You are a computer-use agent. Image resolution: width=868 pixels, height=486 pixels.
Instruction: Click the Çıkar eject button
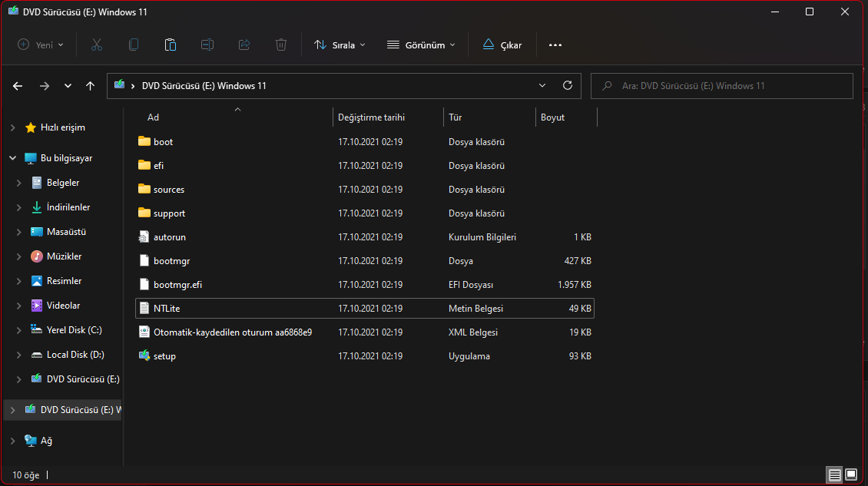[502, 45]
